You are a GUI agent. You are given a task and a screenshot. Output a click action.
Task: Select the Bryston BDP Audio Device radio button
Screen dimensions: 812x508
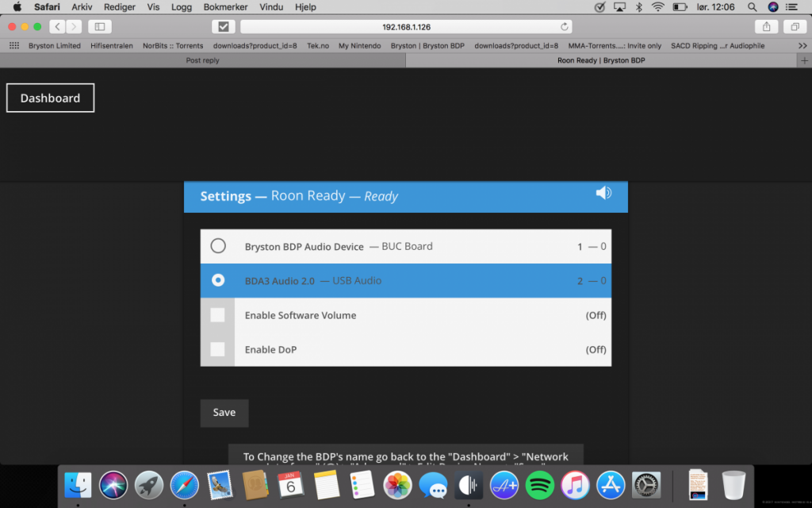point(218,246)
